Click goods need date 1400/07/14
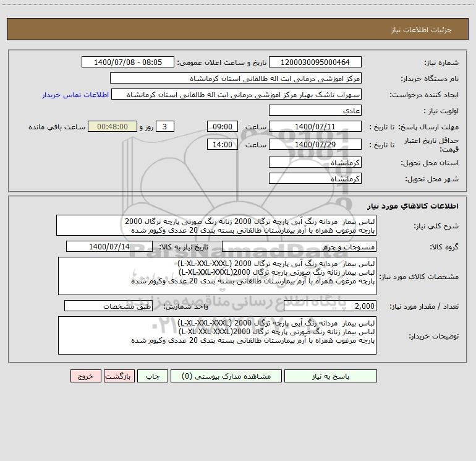 coord(109,246)
